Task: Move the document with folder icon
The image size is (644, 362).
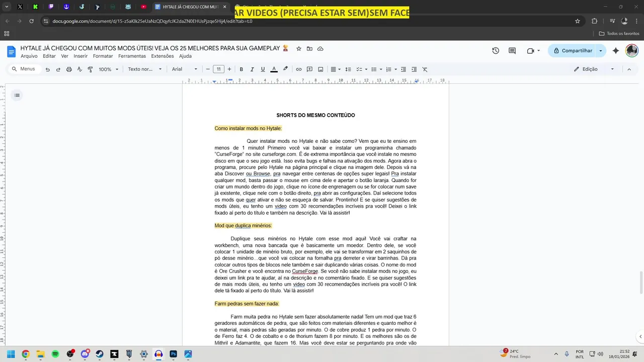Action: pyautogui.click(x=309, y=49)
